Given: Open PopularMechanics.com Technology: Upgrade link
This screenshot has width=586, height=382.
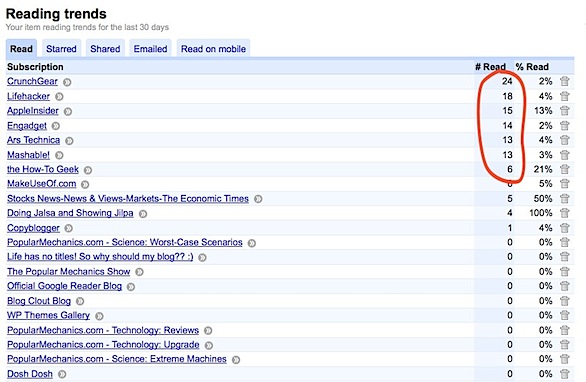Looking at the screenshot, I should pyautogui.click(x=103, y=345).
